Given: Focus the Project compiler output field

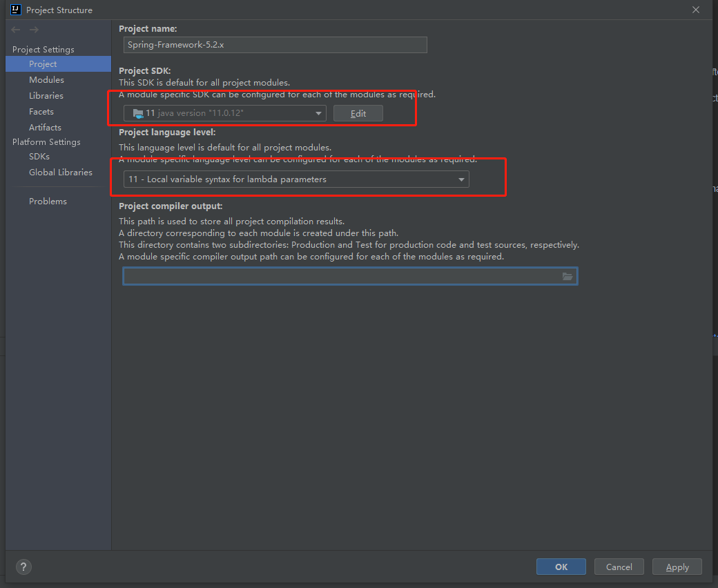Looking at the screenshot, I should pos(350,276).
